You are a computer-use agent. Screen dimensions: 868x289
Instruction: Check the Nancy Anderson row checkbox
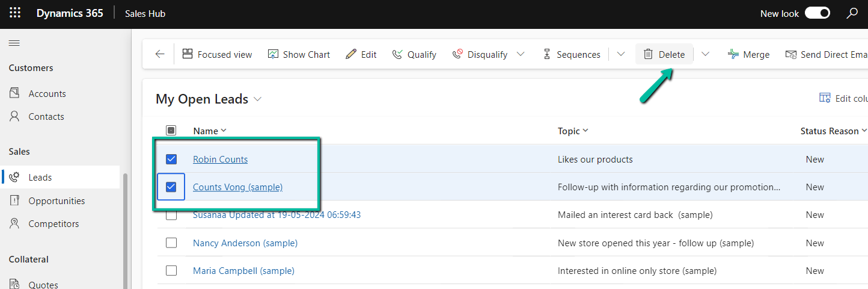coord(171,243)
